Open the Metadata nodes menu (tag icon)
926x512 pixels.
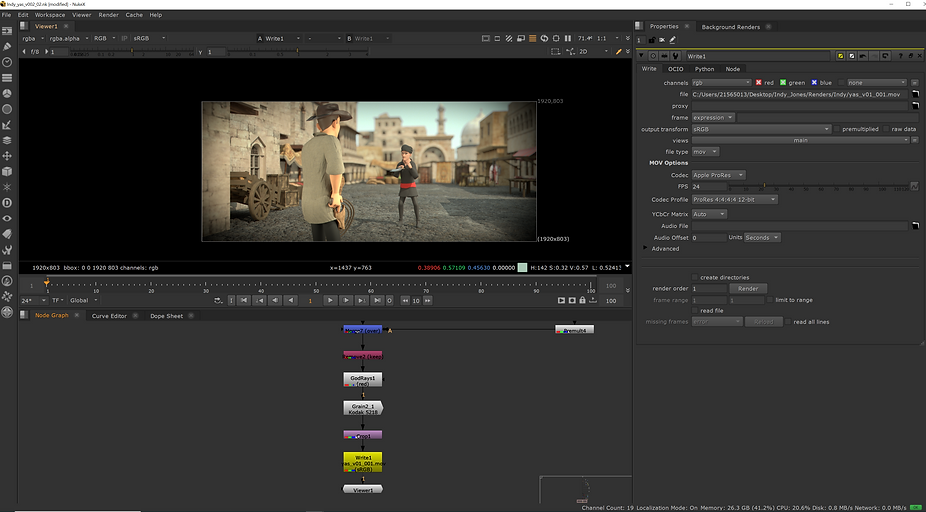pos(7,234)
